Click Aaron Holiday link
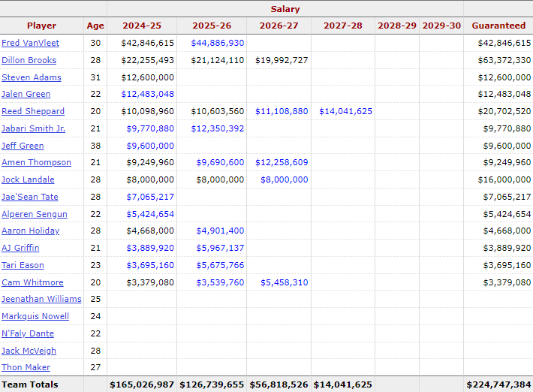This screenshot has height=392, width=533. 31,231
